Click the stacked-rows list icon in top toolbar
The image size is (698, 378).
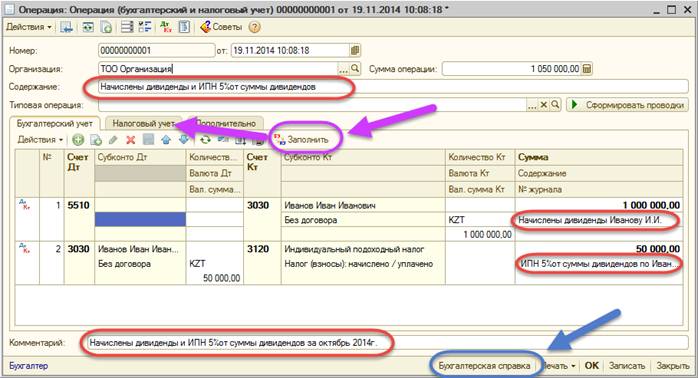(x=127, y=27)
